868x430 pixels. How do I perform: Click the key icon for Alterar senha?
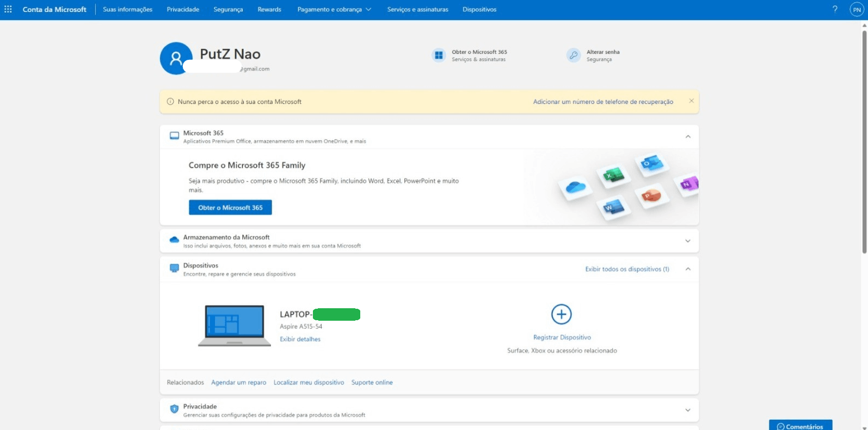(574, 55)
